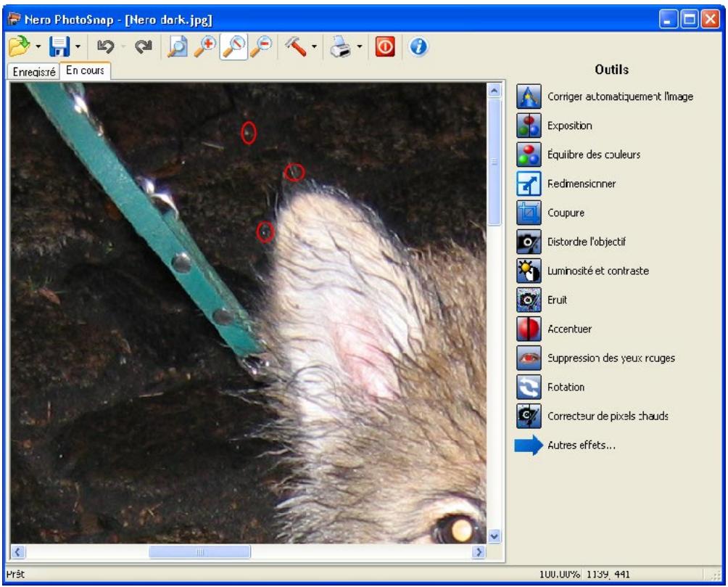Zoom out with the minus magnifier

coord(261,46)
